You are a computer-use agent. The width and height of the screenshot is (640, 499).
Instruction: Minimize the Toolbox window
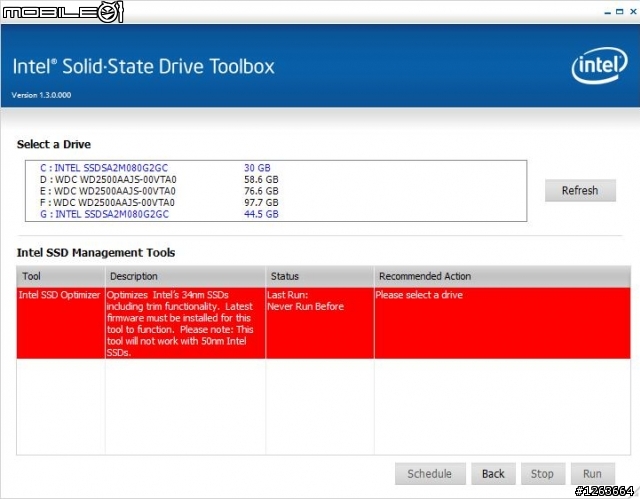click(x=607, y=12)
